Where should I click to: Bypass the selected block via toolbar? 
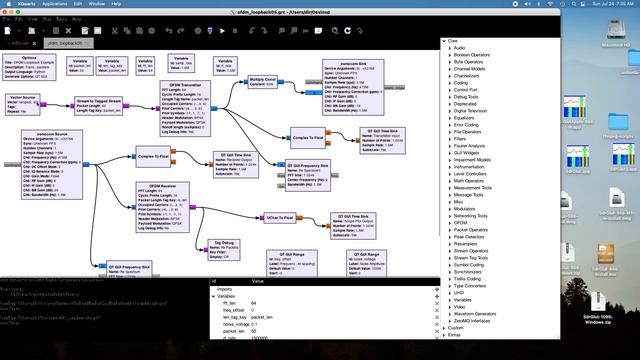point(306,31)
